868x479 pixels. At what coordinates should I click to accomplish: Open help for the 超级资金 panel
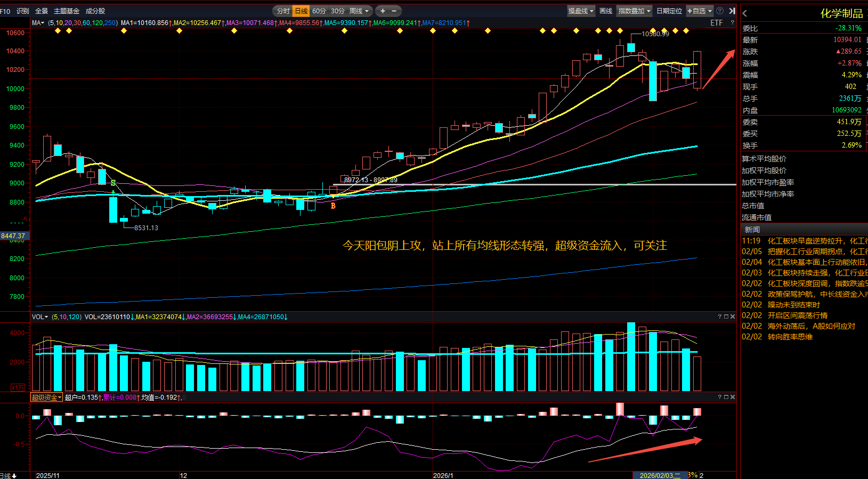[719, 397]
